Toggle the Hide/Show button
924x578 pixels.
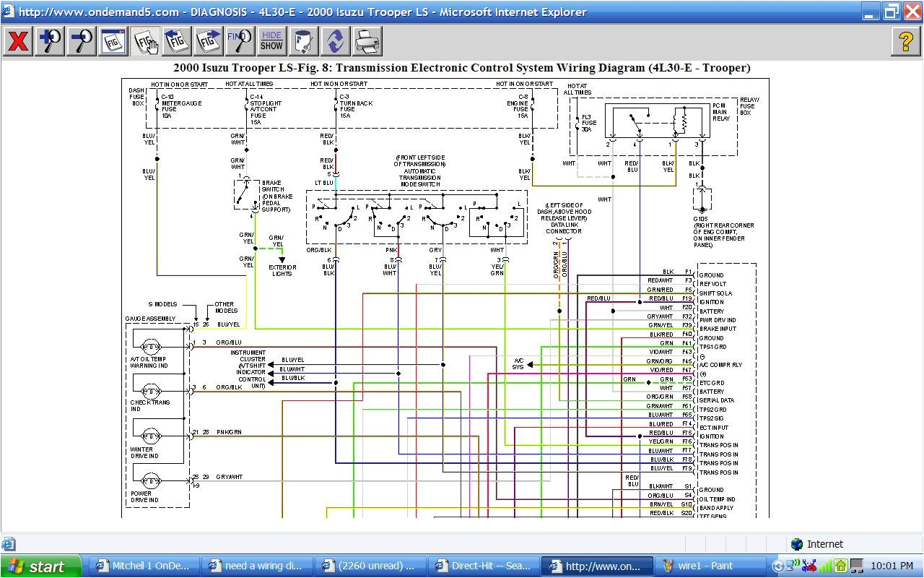click(x=271, y=41)
